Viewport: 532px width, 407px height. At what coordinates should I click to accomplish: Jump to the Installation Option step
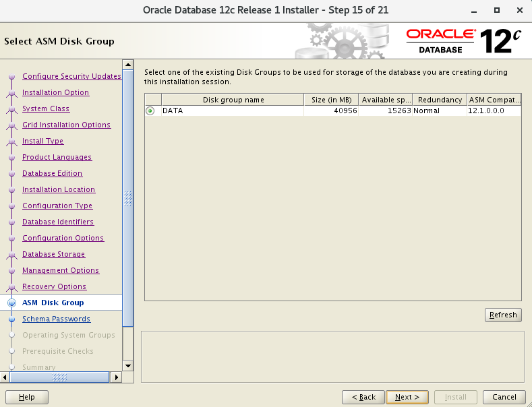click(x=55, y=92)
